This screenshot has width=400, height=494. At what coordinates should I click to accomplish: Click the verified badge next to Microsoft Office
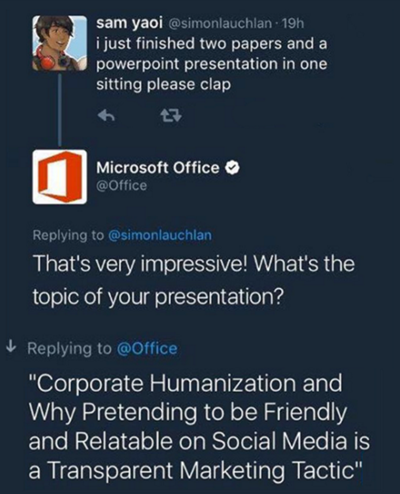click(x=233, y=168)
